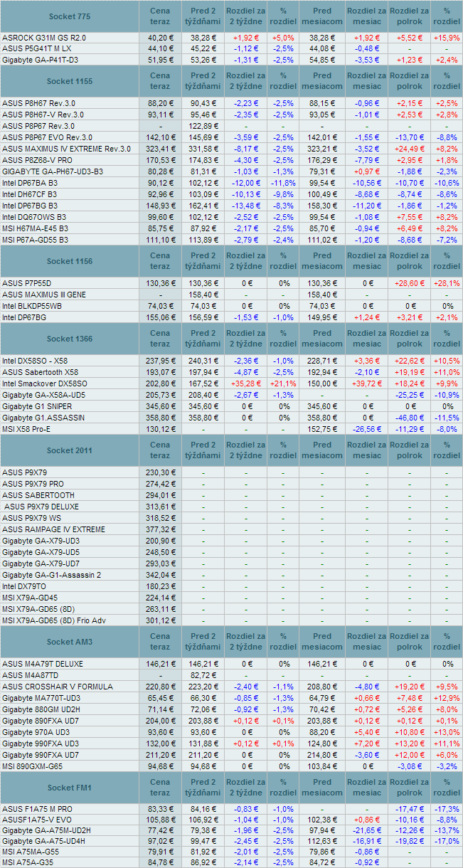Click the Gigabyte 970A UD3 product name
This screenshot has width=463, height=868.
(36, 732)
